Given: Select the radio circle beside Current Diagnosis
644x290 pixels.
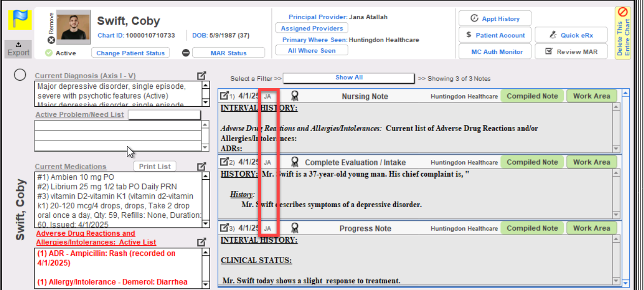Looking at the screenshot, I should click(20, 75).
